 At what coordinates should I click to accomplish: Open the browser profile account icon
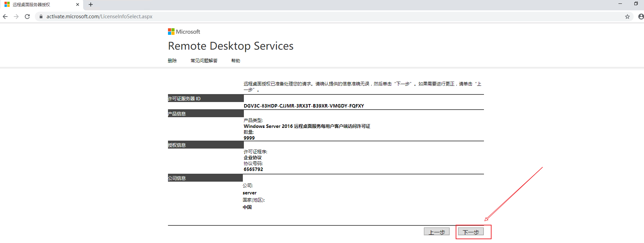click(641, 17)
